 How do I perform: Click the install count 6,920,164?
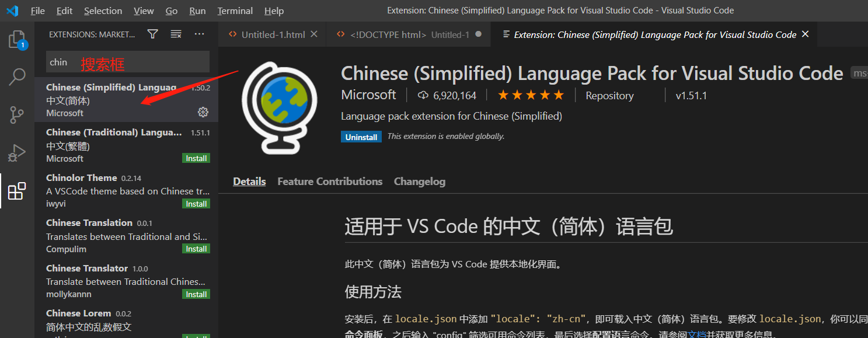[x=447, y=95]
